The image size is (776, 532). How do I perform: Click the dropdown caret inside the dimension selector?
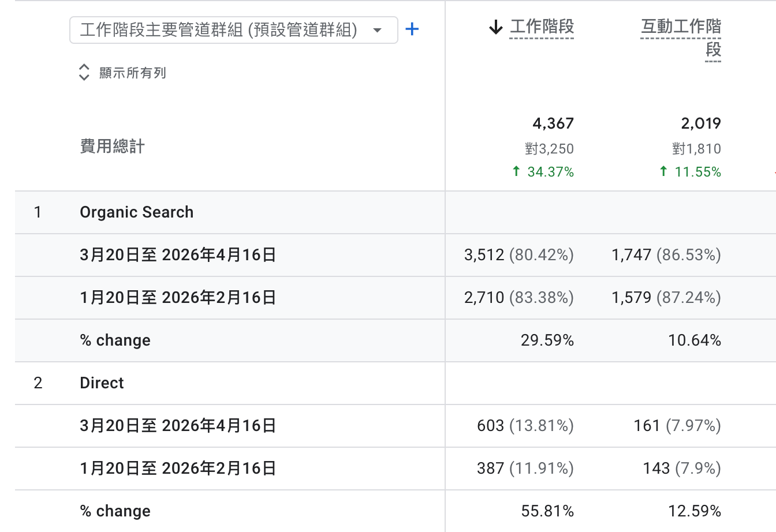[x=379, y=29]
